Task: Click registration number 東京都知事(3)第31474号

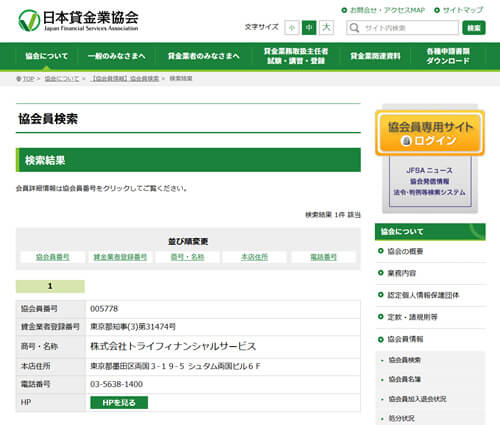Action: pyautogui.click(x=133, y=327)
